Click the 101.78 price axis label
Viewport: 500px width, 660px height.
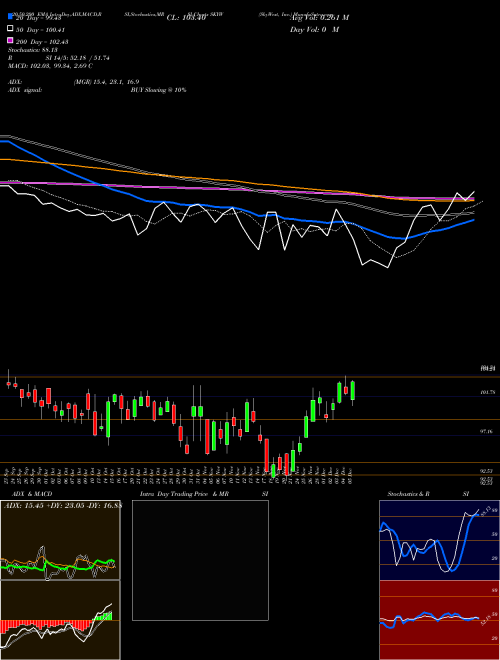[487, 392]
